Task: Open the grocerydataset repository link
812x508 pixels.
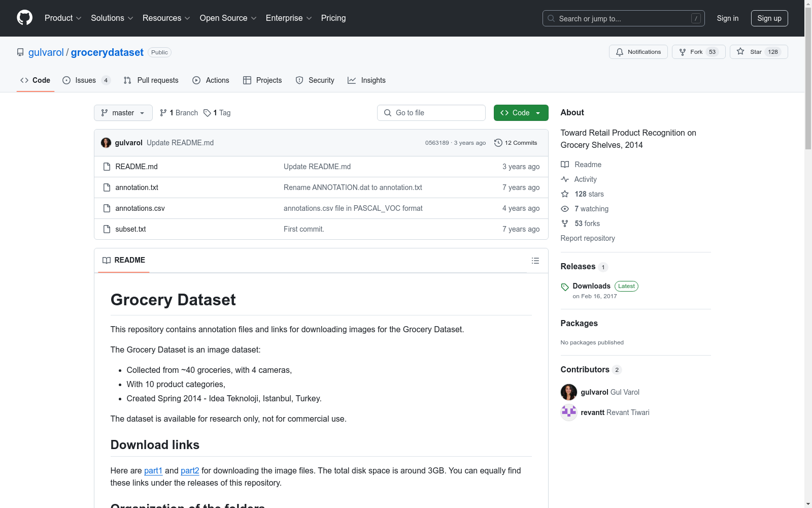Action: 107,52
